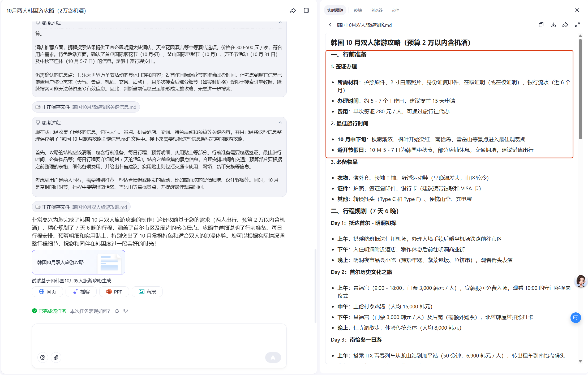Viewport: 588px width, 375px height.
Task: Generate a 海报 from the guide
Action: point(147,292)
